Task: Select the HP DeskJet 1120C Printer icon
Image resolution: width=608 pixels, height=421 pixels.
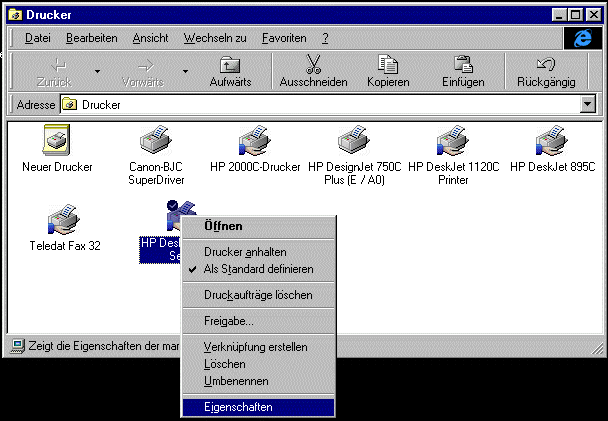Action: (x=453, y=141)
